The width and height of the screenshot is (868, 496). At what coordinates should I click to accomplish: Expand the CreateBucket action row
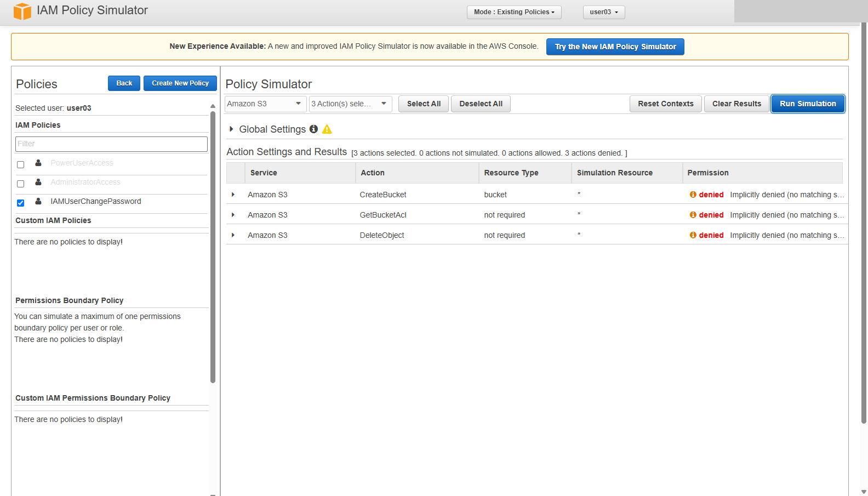pos(233,195)
